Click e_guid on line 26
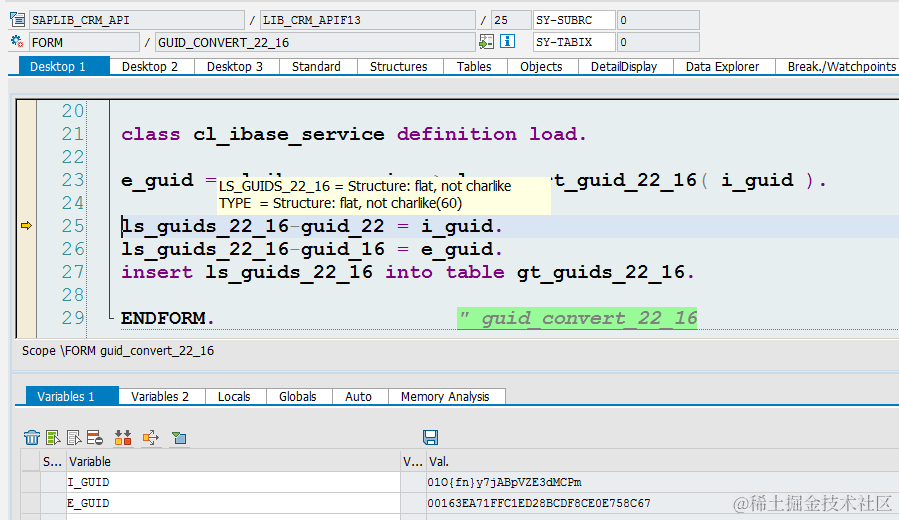This screenshot has height=520, width=899. [457, 249]
